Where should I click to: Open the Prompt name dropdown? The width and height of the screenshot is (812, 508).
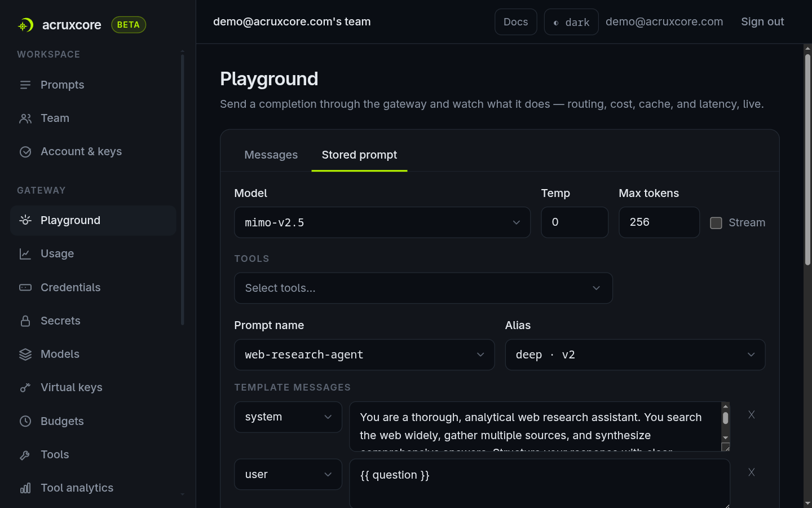(364, 354)
